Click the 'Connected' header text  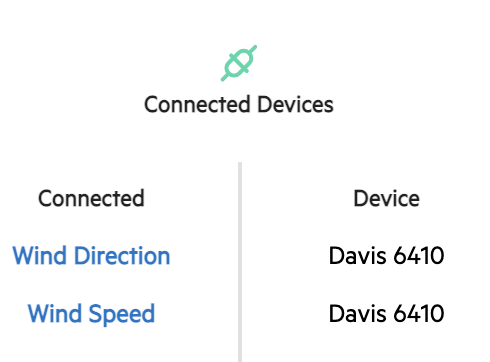91,198
